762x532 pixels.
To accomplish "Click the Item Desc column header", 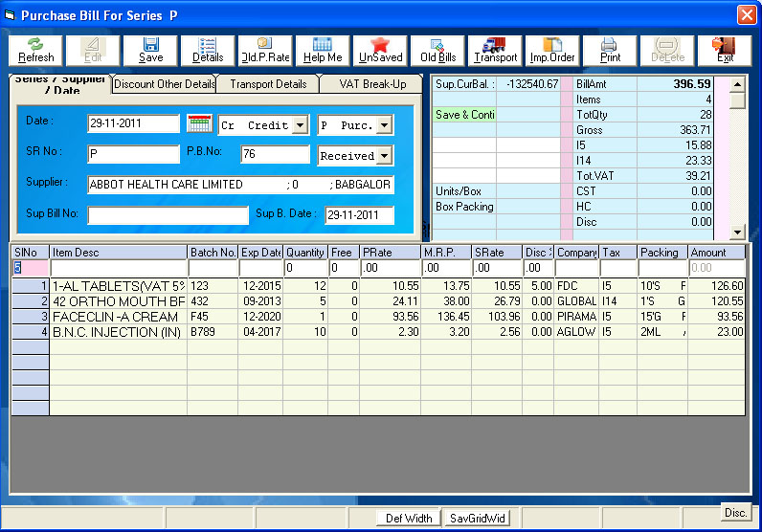I will 119,253.
